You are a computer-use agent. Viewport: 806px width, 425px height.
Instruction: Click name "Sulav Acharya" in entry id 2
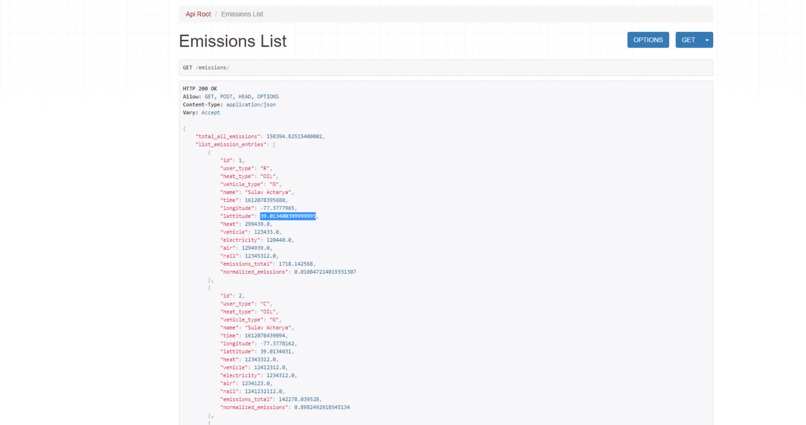257,328
